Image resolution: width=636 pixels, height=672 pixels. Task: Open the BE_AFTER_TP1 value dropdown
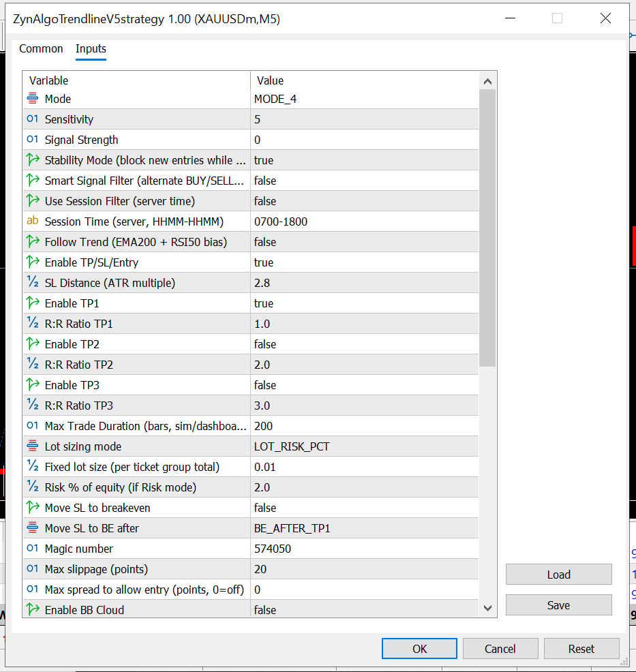(x=364, y=528)
